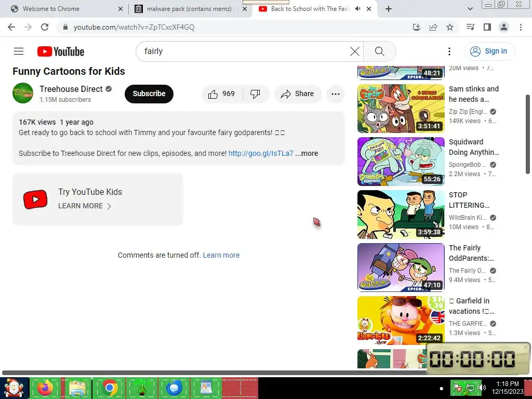Screen dimensions: 532x399
Task: Open File Explorer from the taskbar
Action: tap(77, 388)
